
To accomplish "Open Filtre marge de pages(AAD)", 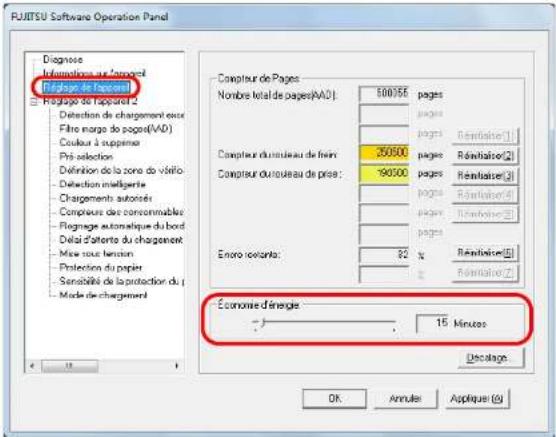I will click(116, 129).
